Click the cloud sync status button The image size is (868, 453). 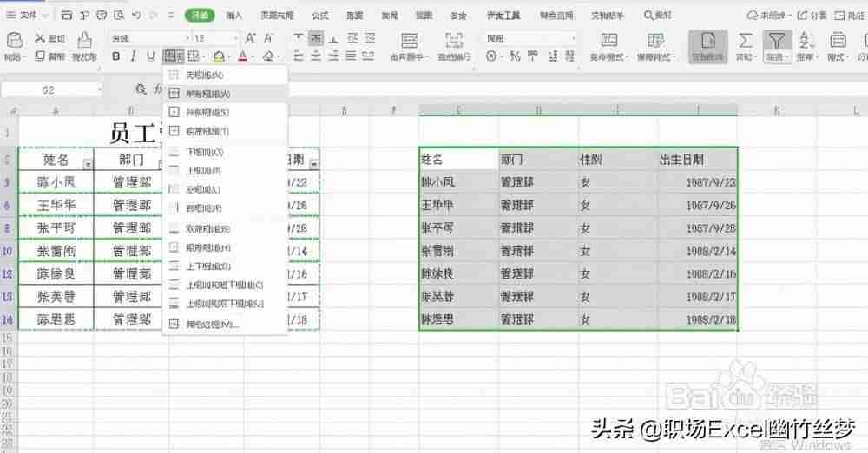click(x=768, y=15)
